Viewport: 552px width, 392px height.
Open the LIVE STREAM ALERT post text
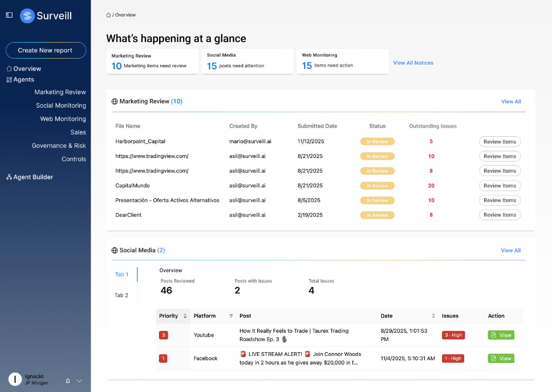click(x=300, y=358)
